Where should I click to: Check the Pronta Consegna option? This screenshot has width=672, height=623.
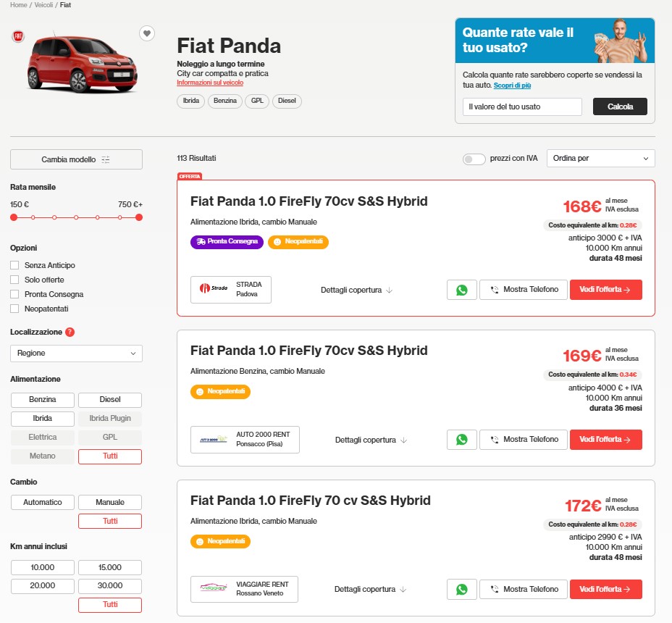(x=14, y=294)
